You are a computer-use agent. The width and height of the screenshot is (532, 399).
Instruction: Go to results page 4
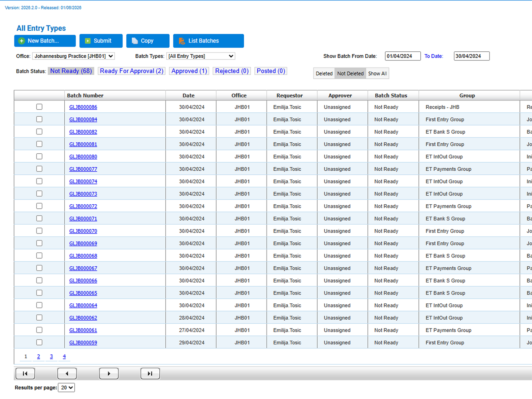64,357
